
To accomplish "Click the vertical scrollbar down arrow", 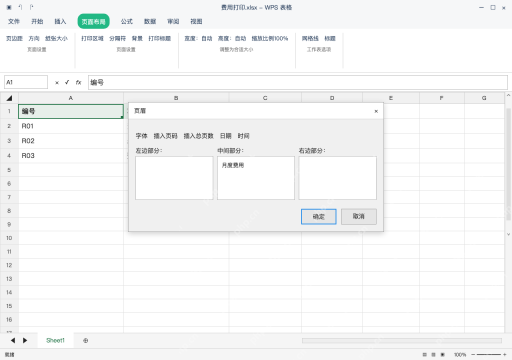I will pyautogui.click(x=508, y=234).
